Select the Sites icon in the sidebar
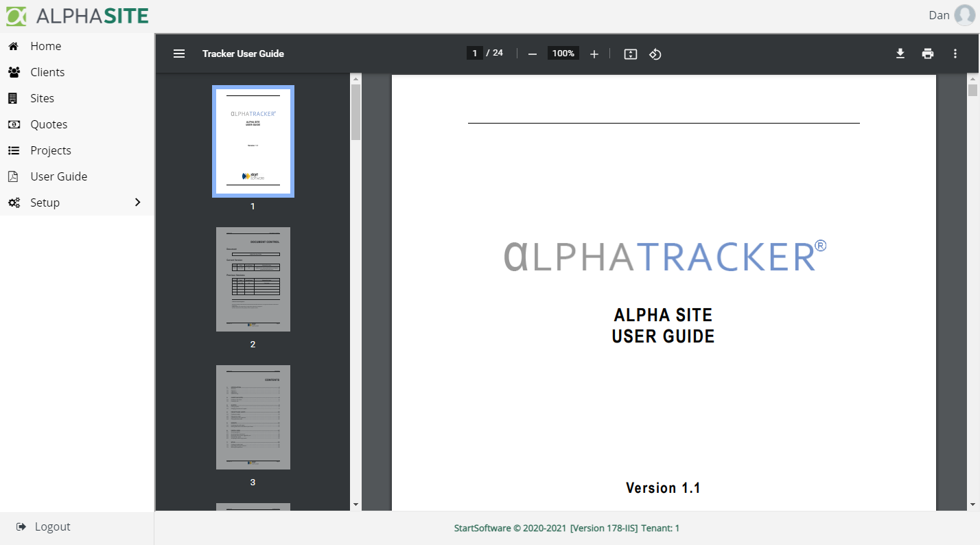980x545 pixels. [14, 97]
